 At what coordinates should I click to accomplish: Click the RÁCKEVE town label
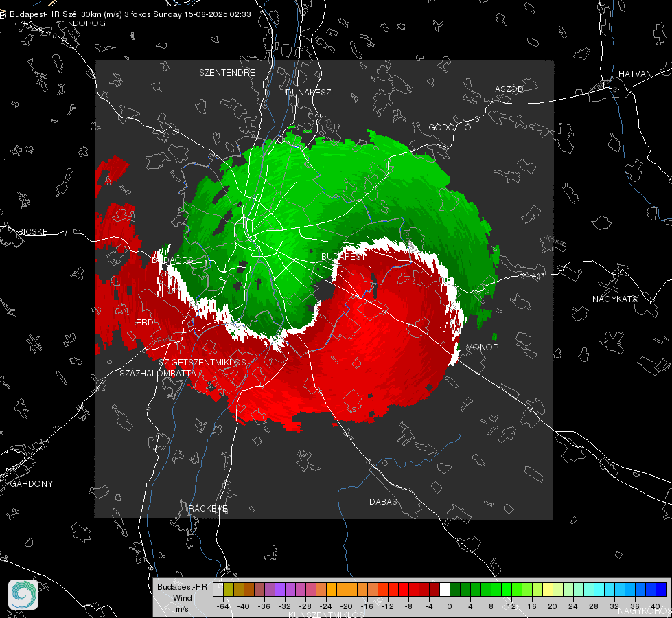208,509
